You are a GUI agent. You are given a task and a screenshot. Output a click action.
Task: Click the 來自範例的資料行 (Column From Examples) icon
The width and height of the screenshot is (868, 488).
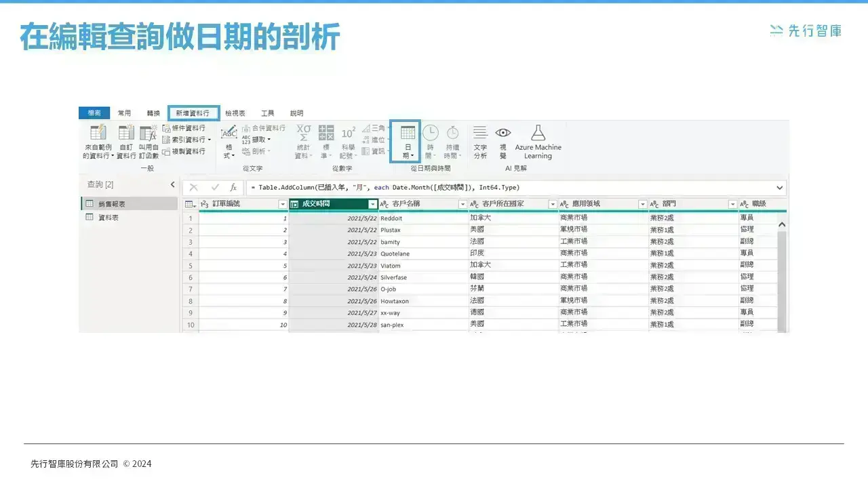[x=98, y=132]
